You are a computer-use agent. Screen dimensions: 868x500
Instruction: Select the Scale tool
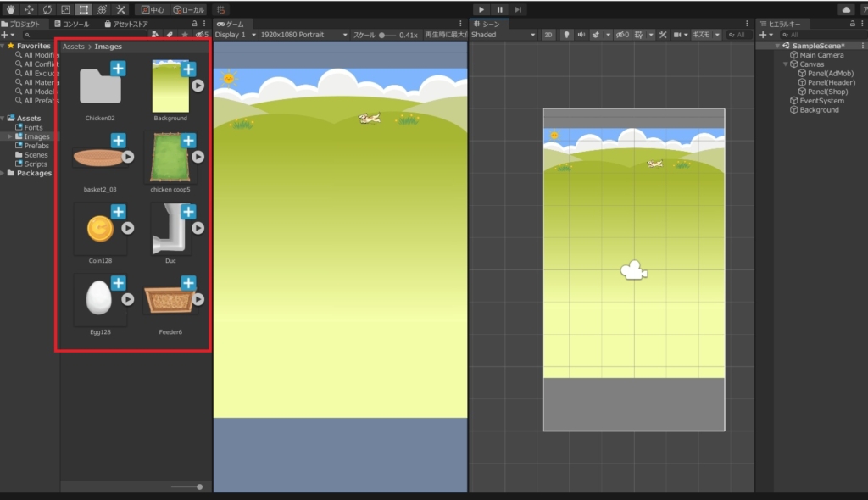point(65,9)
